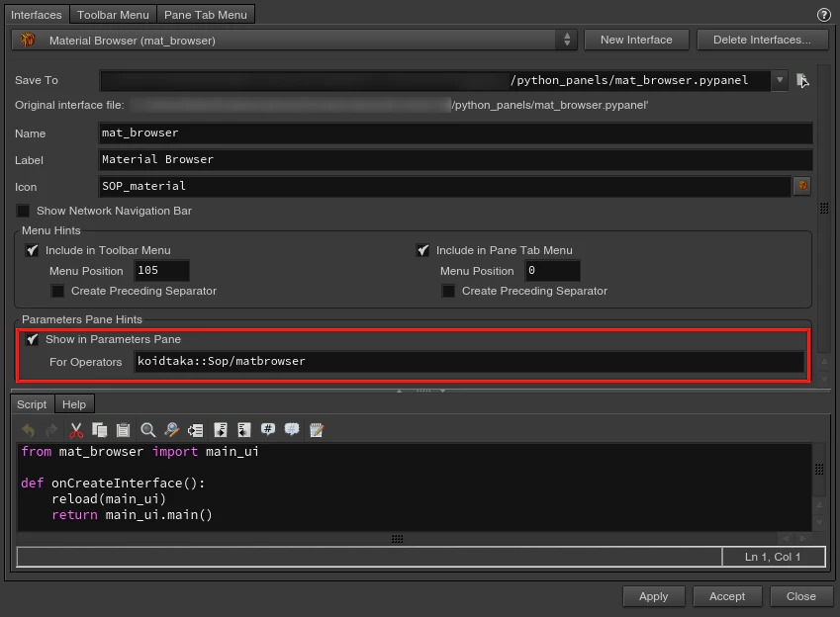The height and width of the screenshot is (617, 840).
Task: Click the Apply button
Action: coord(654,596)
